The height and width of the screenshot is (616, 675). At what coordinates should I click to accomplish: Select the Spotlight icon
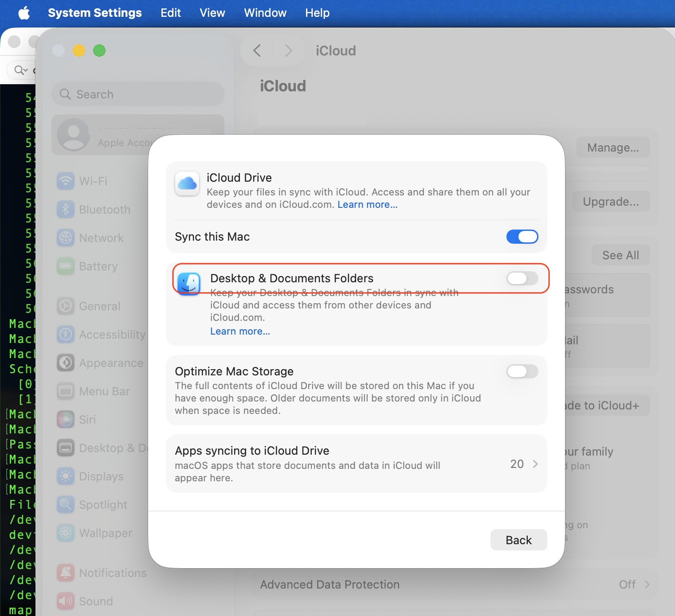66,504
